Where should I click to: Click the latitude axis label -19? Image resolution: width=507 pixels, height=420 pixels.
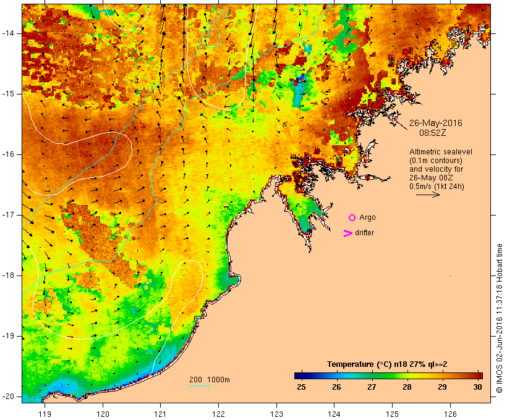(8, 336)
